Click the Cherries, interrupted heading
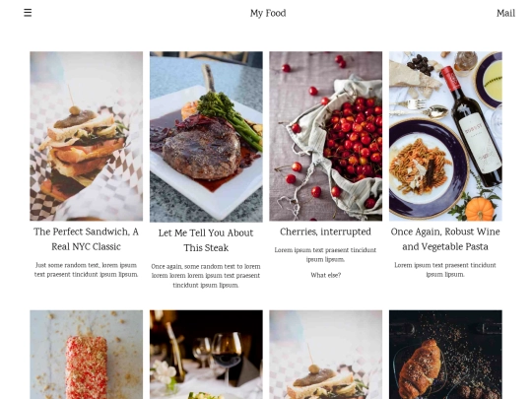 (326, 232)
